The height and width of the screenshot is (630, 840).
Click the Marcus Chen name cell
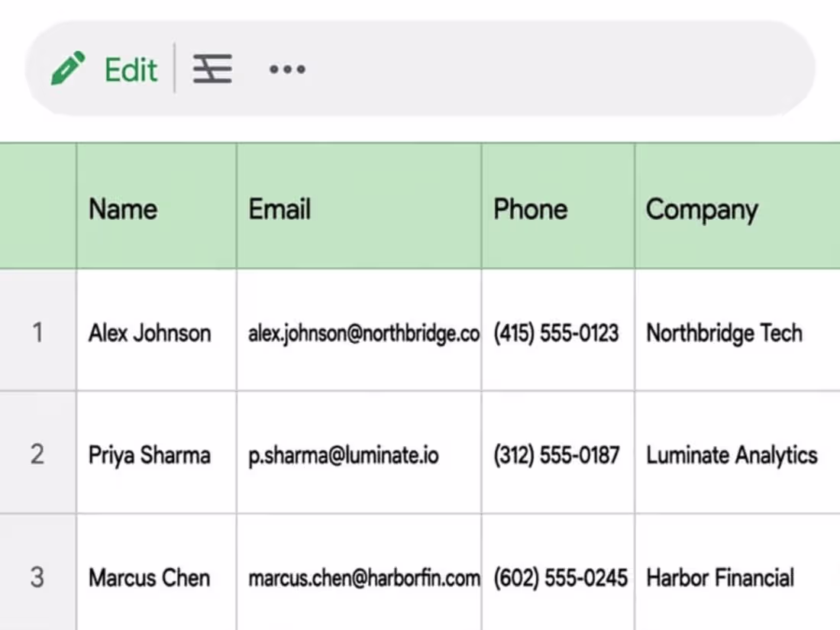pos(157,573)
